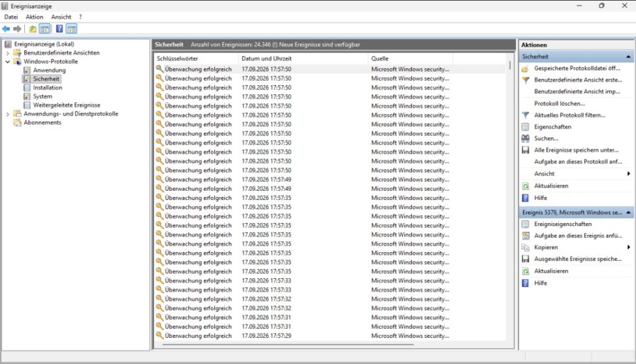
Task: Click the Suchen... action link
Action: coord(546,139)
